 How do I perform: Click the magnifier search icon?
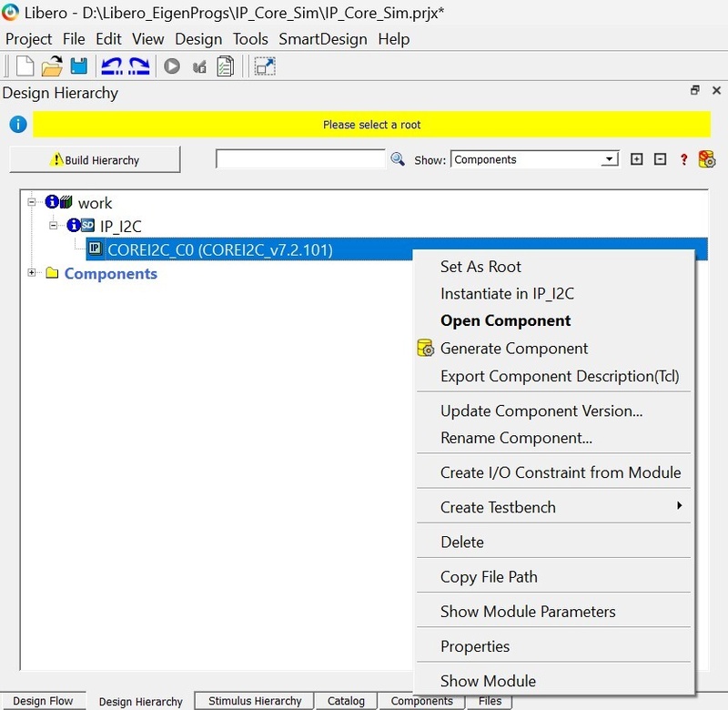398,159
